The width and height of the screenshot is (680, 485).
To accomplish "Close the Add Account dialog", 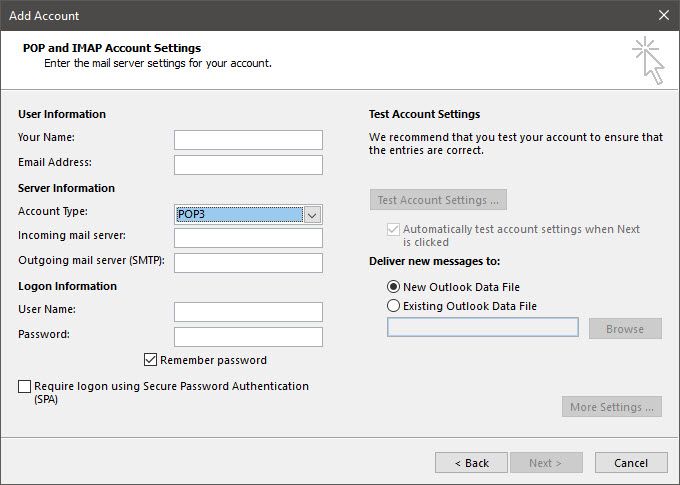I will [x=663, y=15].
